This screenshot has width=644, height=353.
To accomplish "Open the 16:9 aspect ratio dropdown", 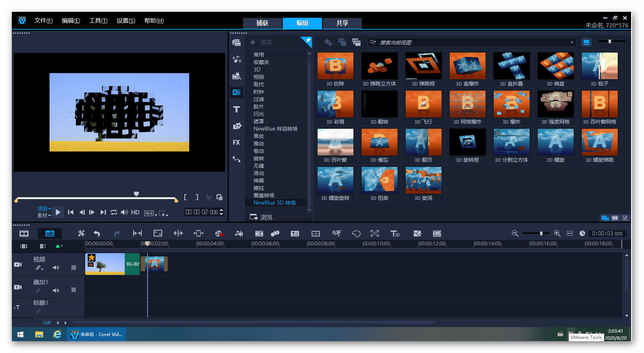I will point(151,213).
